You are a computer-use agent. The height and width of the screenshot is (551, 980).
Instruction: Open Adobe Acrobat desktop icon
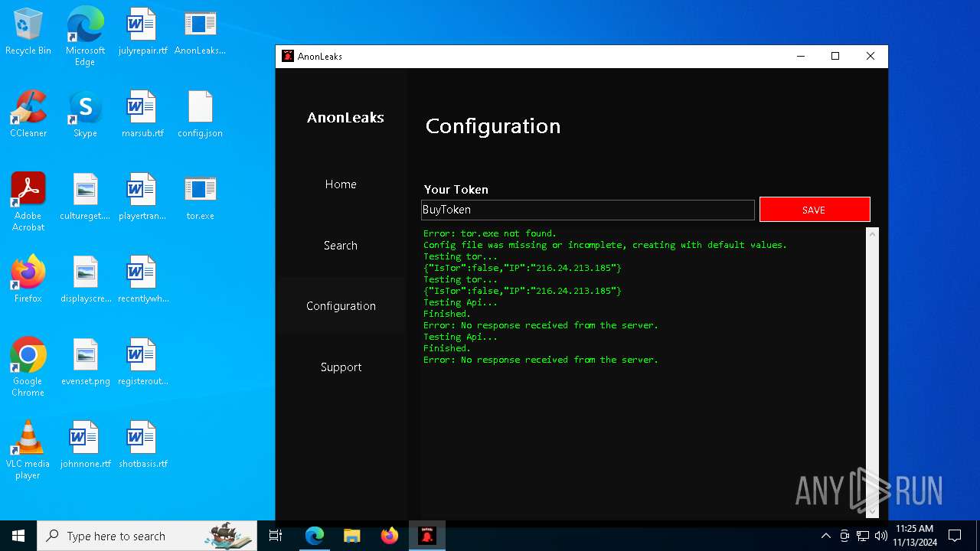(x=28, y=201)
